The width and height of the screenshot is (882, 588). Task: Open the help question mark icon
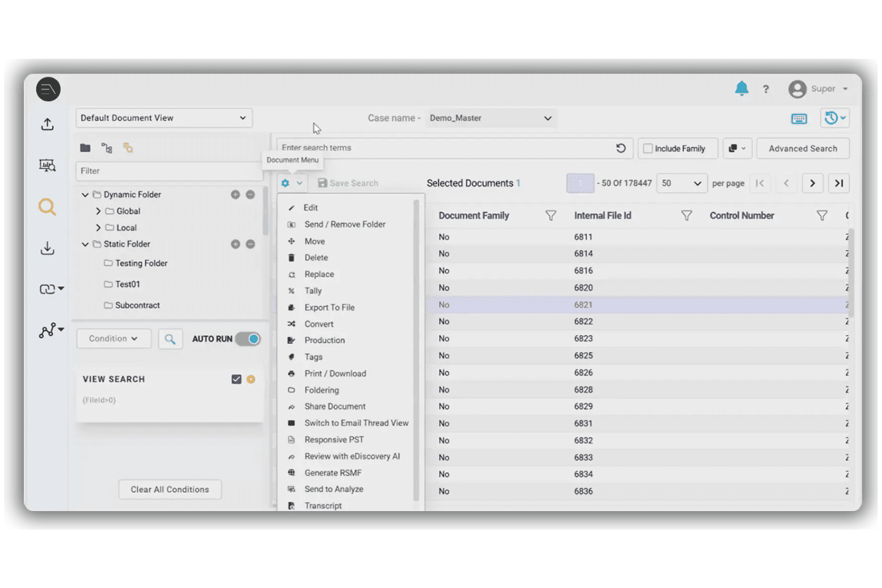click(766, 89)
